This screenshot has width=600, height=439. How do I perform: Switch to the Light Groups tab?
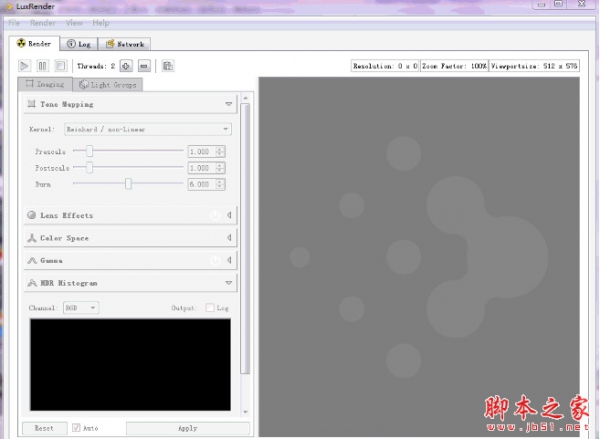(x=108, y=85)
